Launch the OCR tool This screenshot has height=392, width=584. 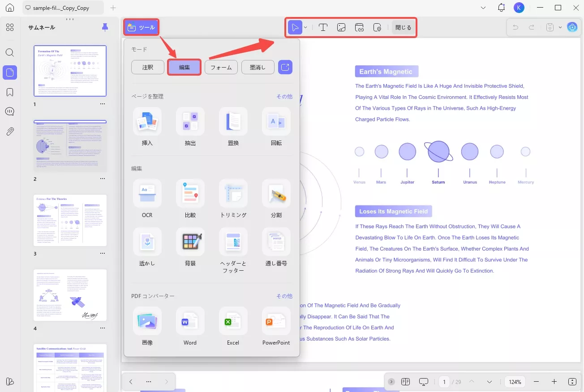[147, 198]
